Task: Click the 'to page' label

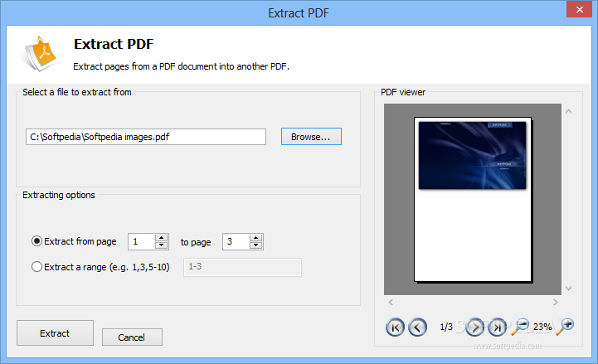Action: [x=196, y=242]
